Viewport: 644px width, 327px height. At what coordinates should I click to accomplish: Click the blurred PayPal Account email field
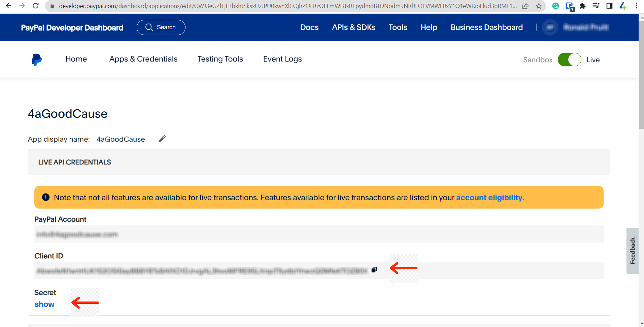point(319,234)
